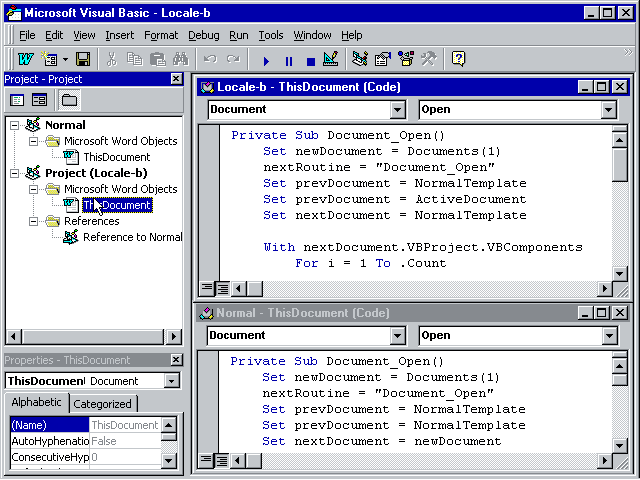Open the View menu
This screenshot has width=640, height=480.
click(x=84, y=36)
